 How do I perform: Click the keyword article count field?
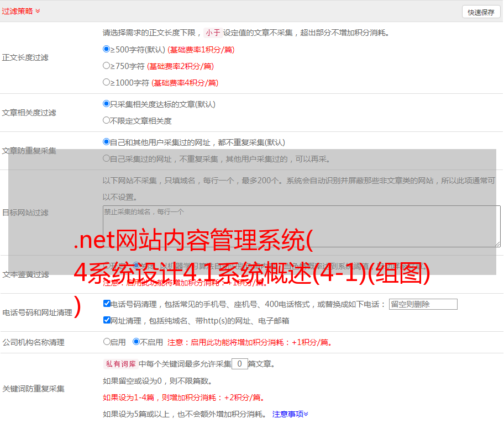[x=240, y=364]
